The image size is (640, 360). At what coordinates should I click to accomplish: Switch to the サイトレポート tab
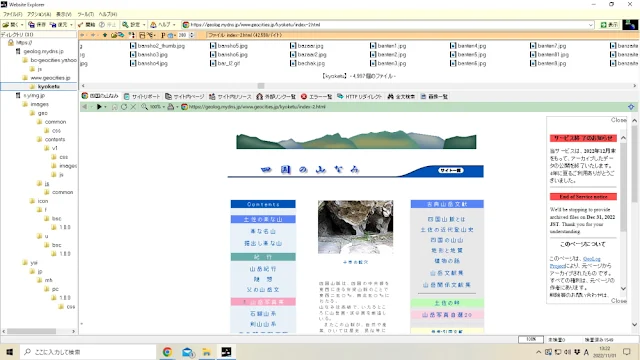pyautogui.click(x=142, y=97)
